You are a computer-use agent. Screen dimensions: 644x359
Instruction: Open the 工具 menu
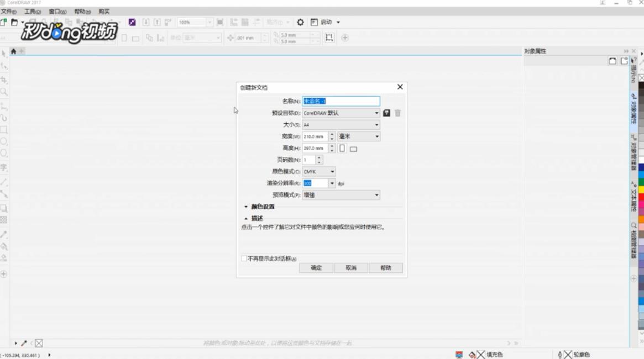pyautogui.click(x=33, y=12)
